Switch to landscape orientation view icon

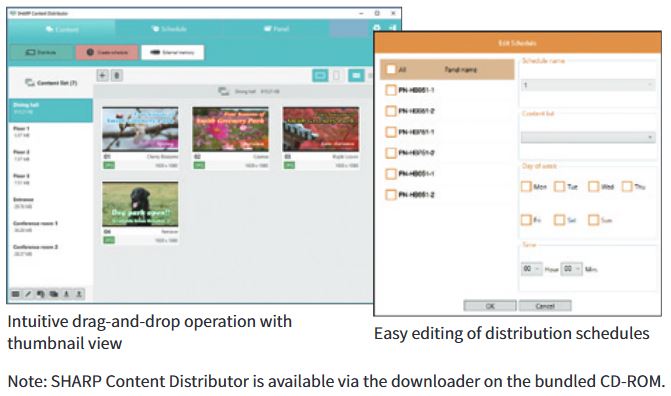coord(320,76)
